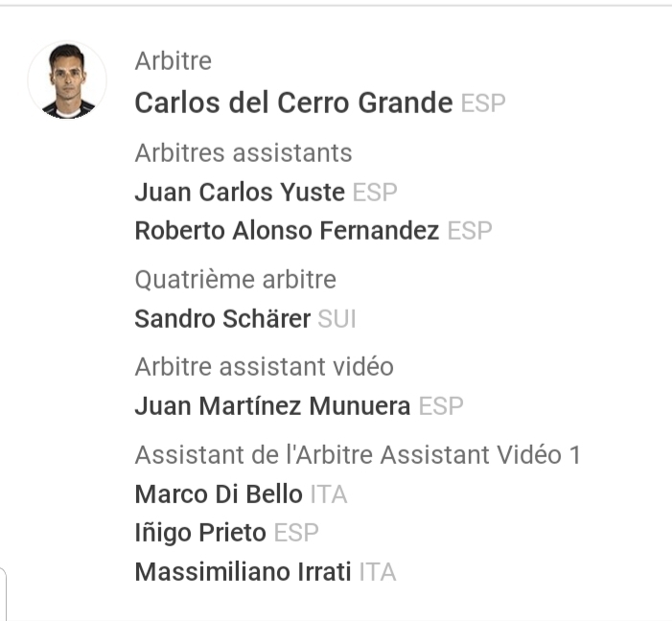Click ESP beside Roberto Alonso Fernandez

coord(470,232)
